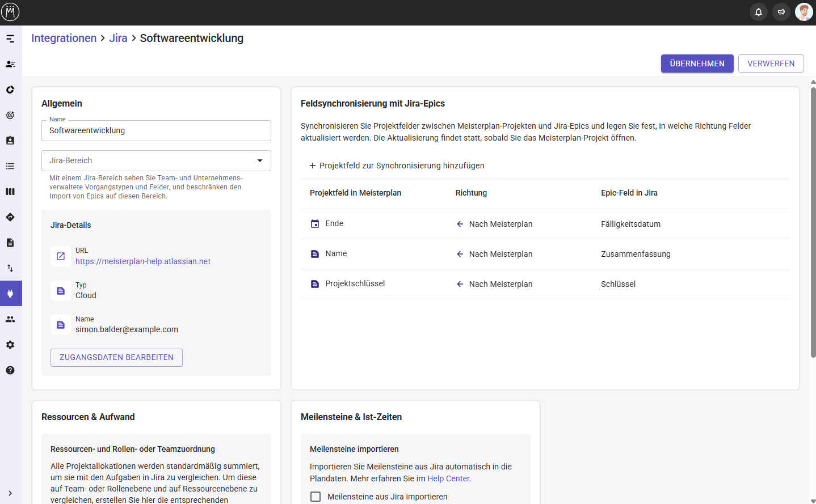The height and width of the screenshot is (504, 816).
Task: Click direction arrow in Projektschlüssel row
Action: tap(460, 284)
